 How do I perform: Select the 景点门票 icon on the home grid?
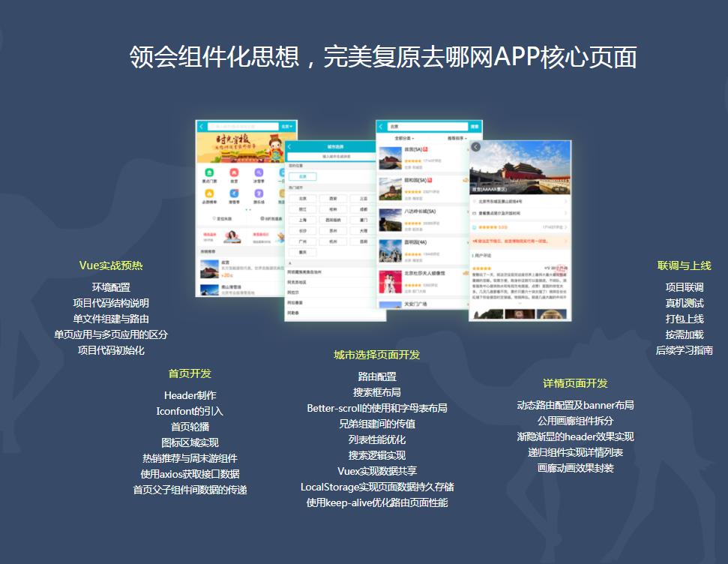pos(210,172)
